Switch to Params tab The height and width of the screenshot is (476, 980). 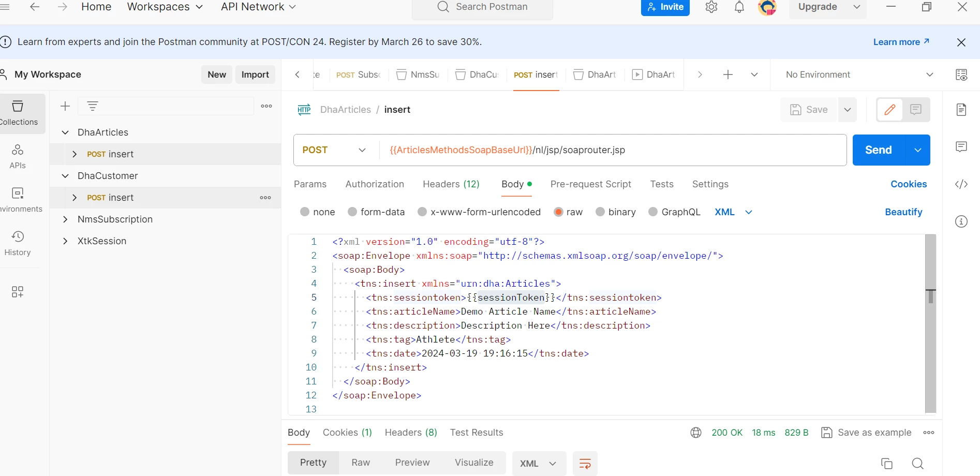tap(310, 184)
